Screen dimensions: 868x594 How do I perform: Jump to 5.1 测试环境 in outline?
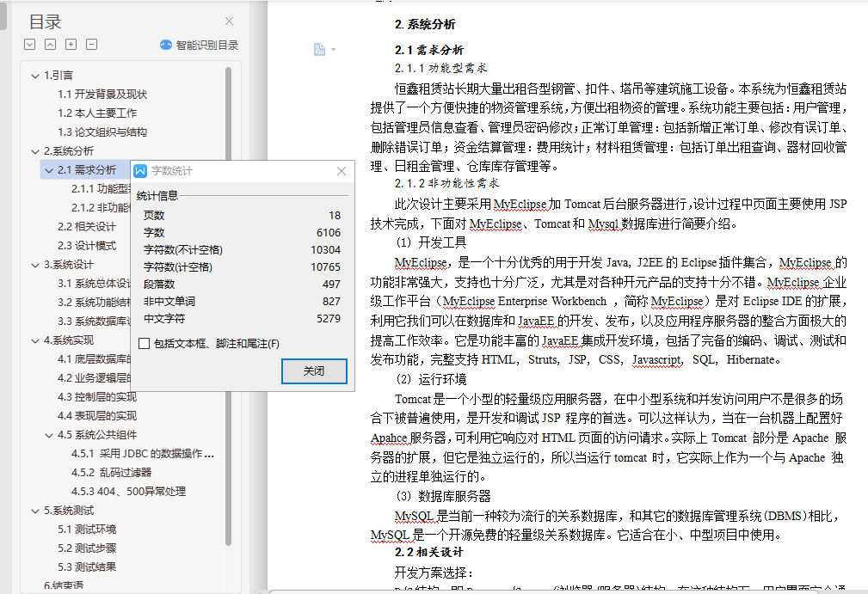click(87, 530)
